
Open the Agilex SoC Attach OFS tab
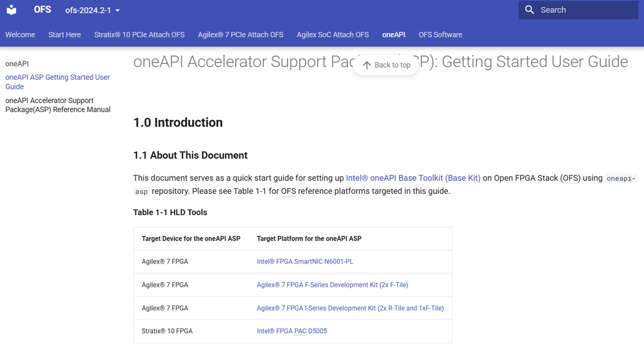[333, 35]
